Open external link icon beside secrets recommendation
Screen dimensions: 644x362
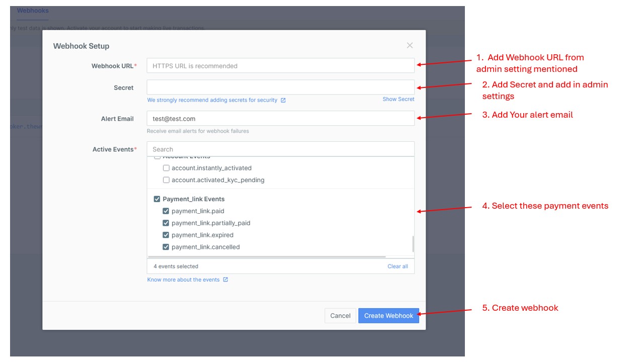(283, 101)
